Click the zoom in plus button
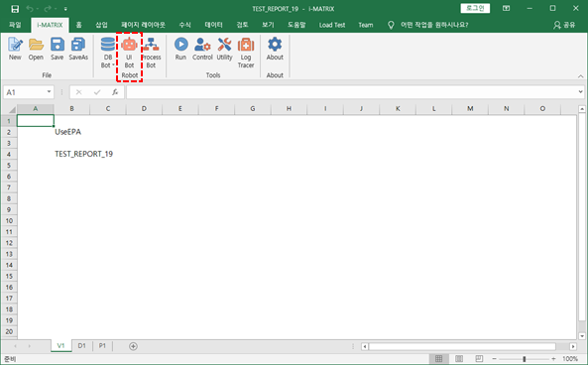 (553, 359)
